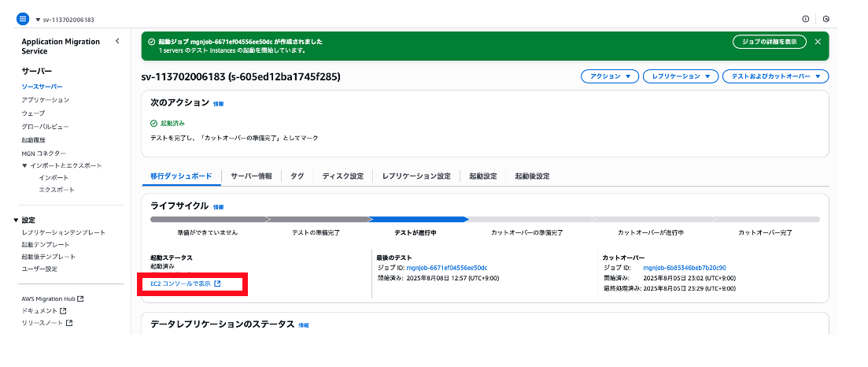The image size is (868, 367).
Task: Open the リリースノート external link
Action: click(47, 323)
